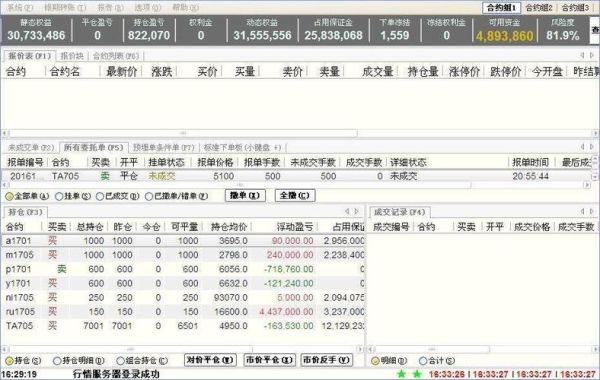This screenshot has height=380, width=600.
Task: Click the second green star status icon
Action: tap(417, 373)
